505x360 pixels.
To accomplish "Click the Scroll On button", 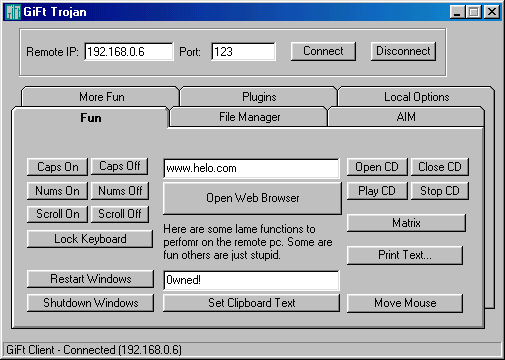I will 57,214.
